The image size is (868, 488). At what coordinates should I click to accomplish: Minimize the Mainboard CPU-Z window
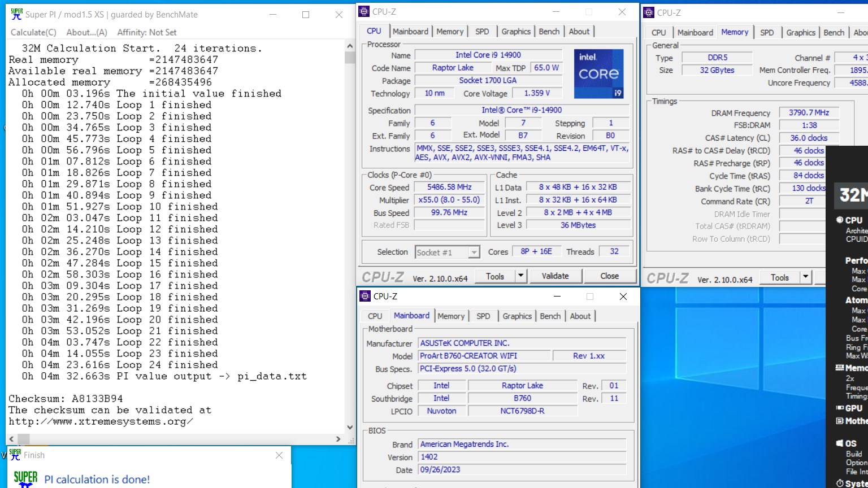[557, 296]
